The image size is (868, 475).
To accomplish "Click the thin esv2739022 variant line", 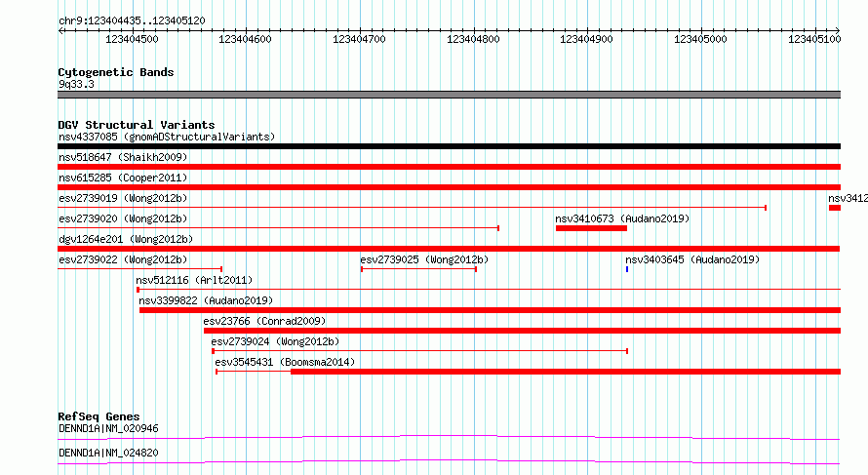I will tap(140, 269).
